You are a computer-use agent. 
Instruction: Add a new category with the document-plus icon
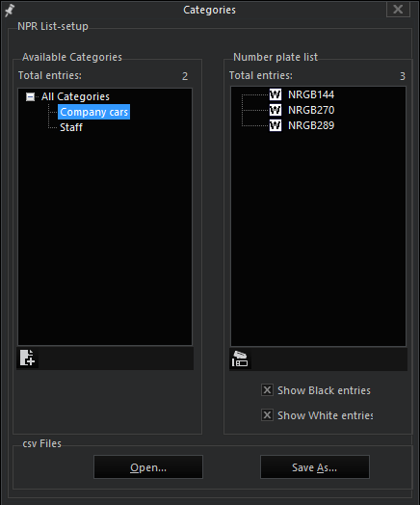(27, 358)
